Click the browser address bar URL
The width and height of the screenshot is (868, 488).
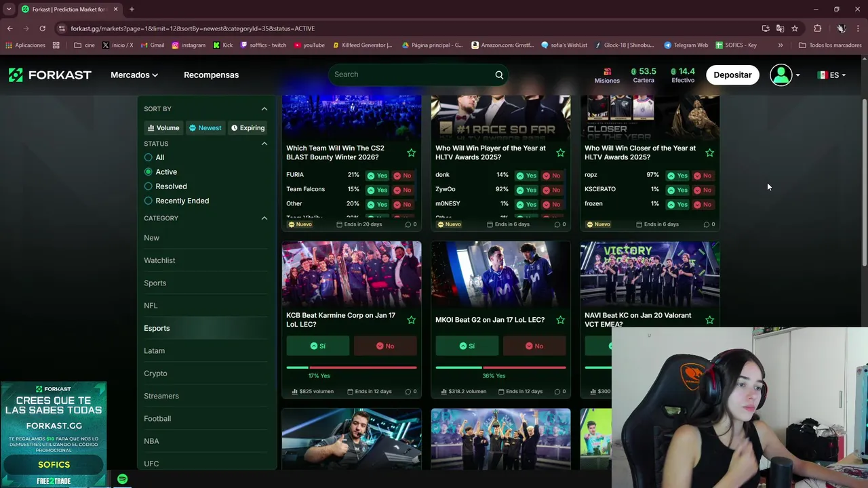click(x=193, y=28)
